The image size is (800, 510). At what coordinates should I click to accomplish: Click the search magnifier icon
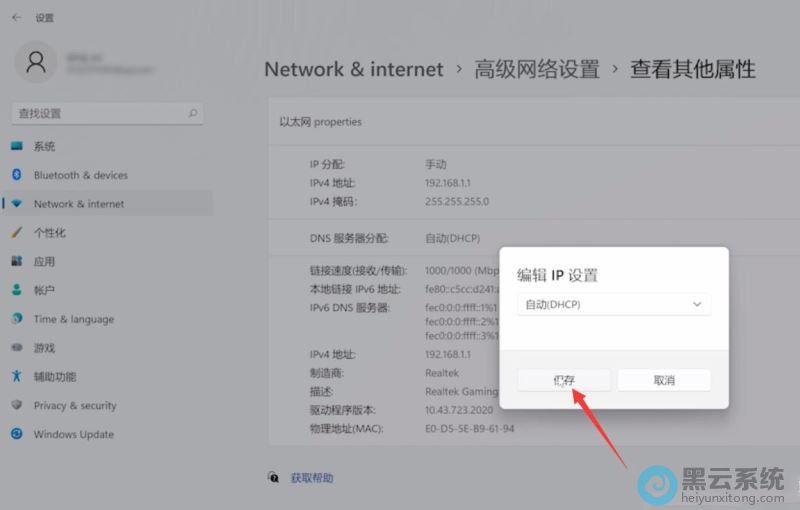[192, 114]
